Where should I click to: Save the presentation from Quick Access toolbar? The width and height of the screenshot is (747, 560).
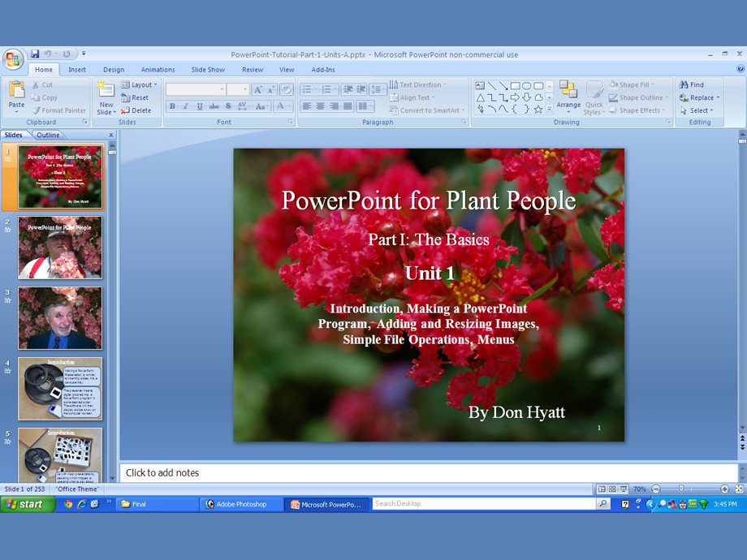click(35, 54)
